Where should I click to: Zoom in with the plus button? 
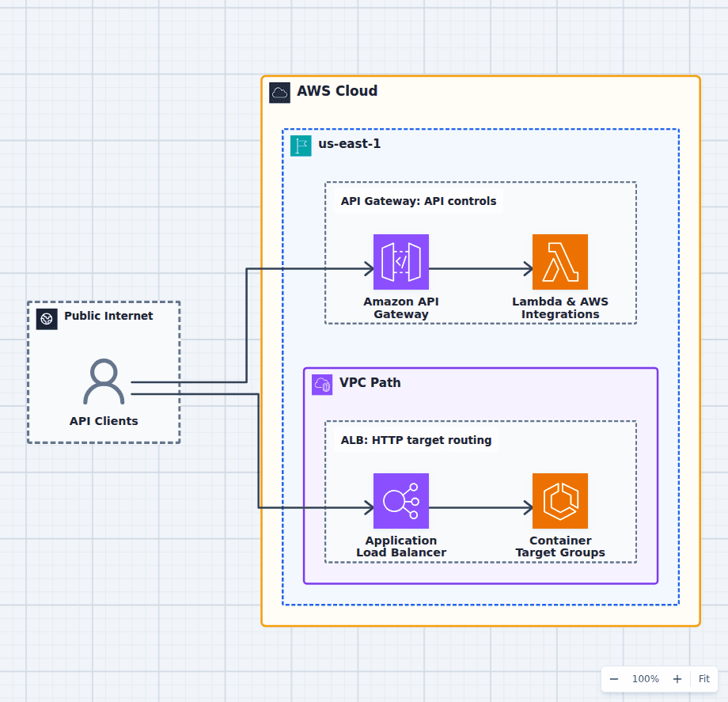677,679
